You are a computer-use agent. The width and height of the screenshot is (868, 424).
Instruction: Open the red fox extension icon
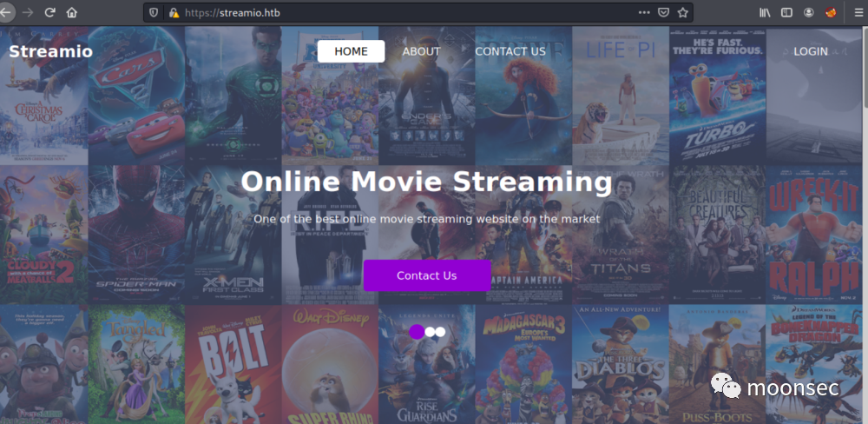coord(831,12)
